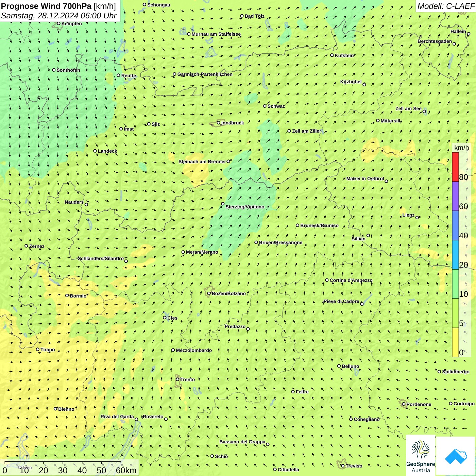Click the 'Spilimbergo' label
The width and height of the screenshot is (476, 476).
coord(456,372)
